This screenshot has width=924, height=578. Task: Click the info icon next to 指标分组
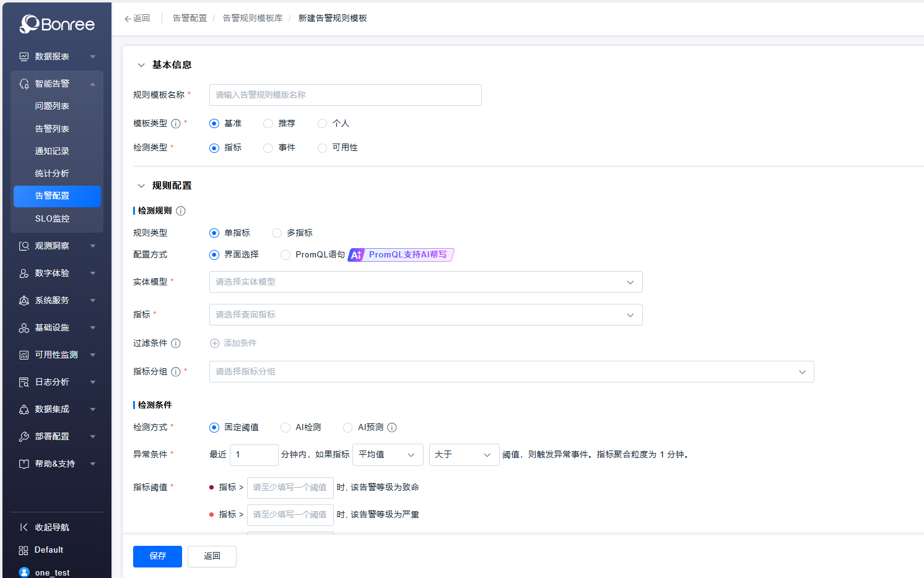click(x=176, y=372)
